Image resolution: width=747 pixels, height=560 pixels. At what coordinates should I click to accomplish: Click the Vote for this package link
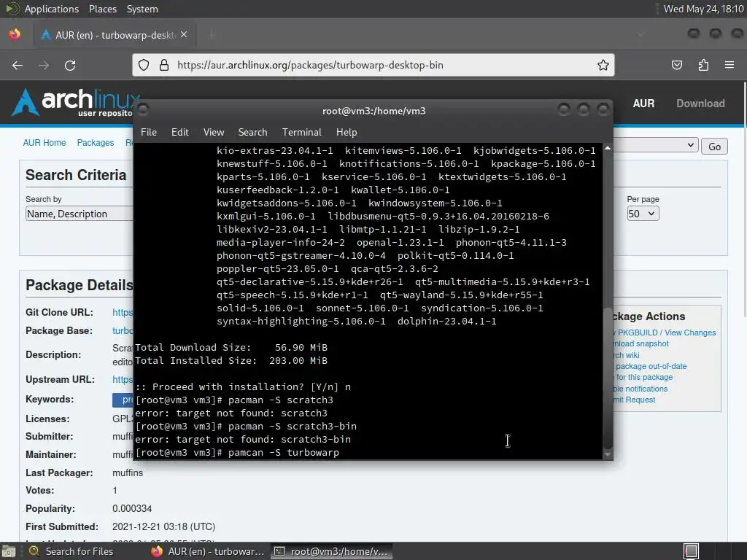click(643, 377)
